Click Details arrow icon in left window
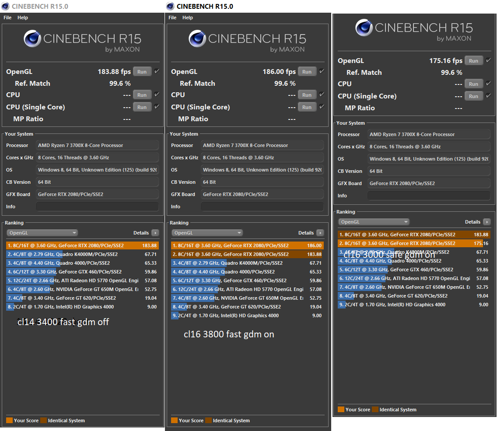504x431 pixels. click(x=155, y=233)
